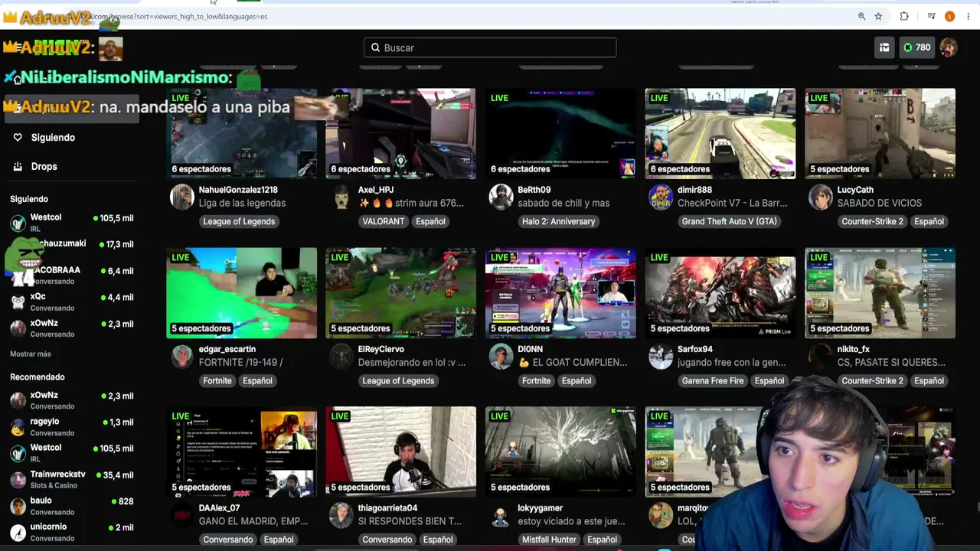Click thiagoarrieta04's channel avatar
This screenshot has width=980, height=551.
341,515
